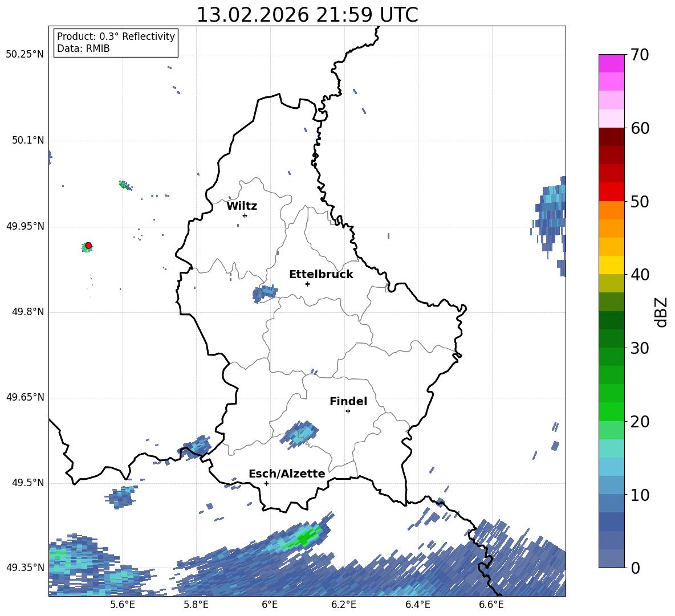Click the 5.6°E longitude label

click(123, 605)
